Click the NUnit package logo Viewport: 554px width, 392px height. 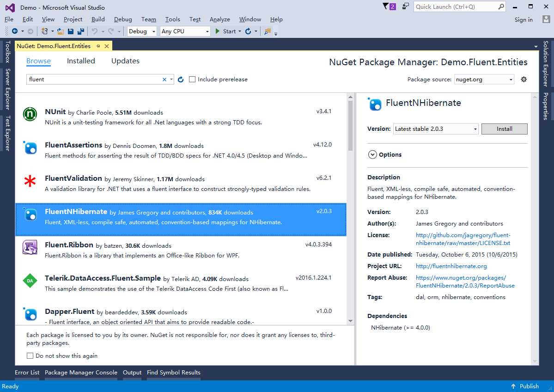pos(30,114)
